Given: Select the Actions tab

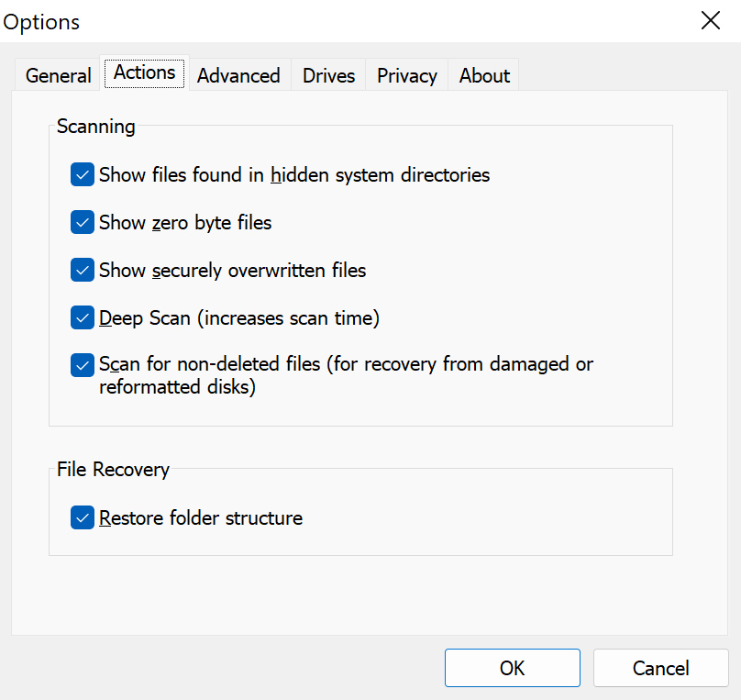Looking at the screenshot, I should (x=144, y=73).
